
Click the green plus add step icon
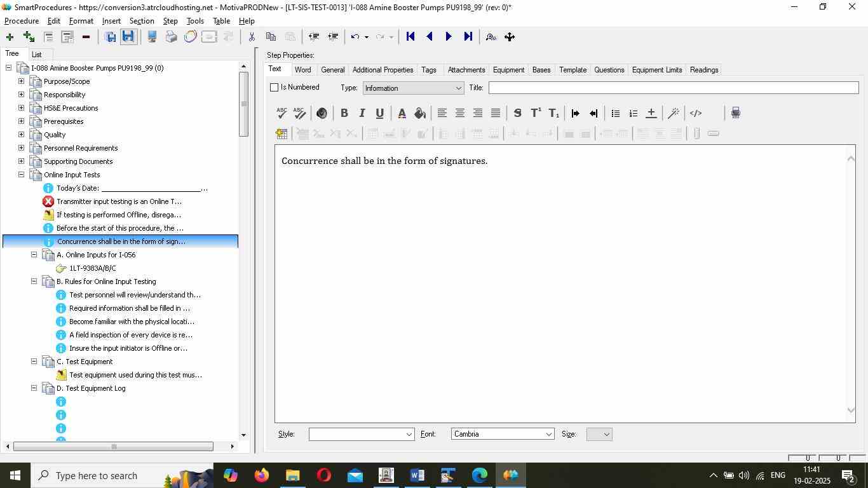click(x=10, y=37)
